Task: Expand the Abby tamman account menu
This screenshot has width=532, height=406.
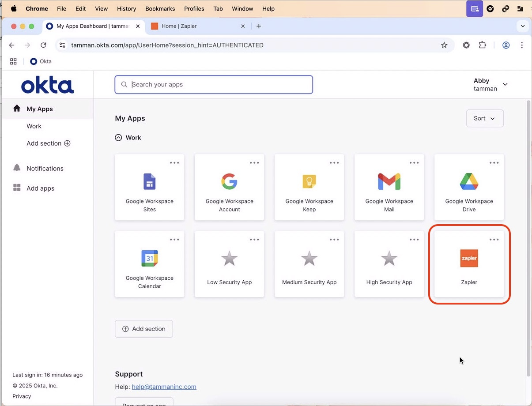Action: pos(490,85)
